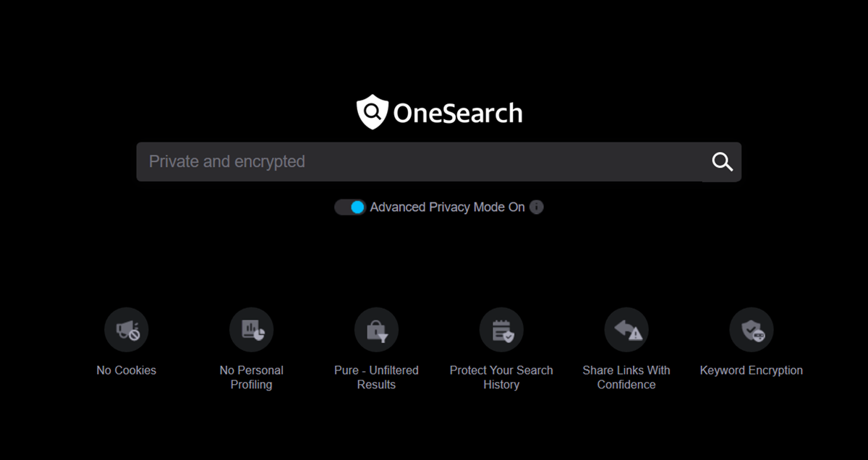
Task: Click the No Cookies text label
Action: point(127,370)
